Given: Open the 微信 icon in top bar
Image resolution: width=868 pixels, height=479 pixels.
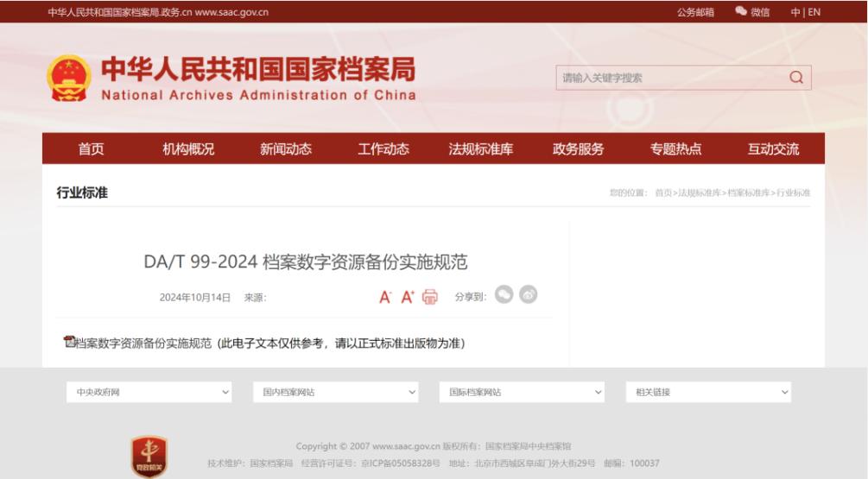Looking at the screenshot, I should coord(740,11).
